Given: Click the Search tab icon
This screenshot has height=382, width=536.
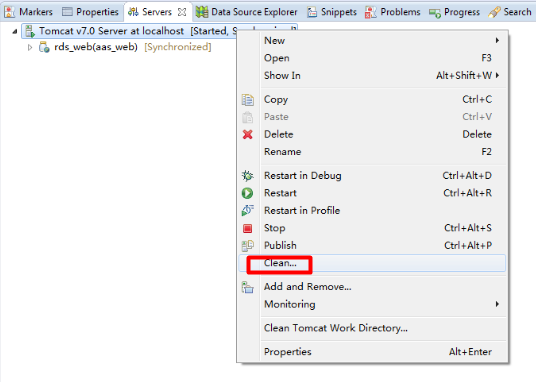Looking at the screenshot, I should [x=494, y=12].
